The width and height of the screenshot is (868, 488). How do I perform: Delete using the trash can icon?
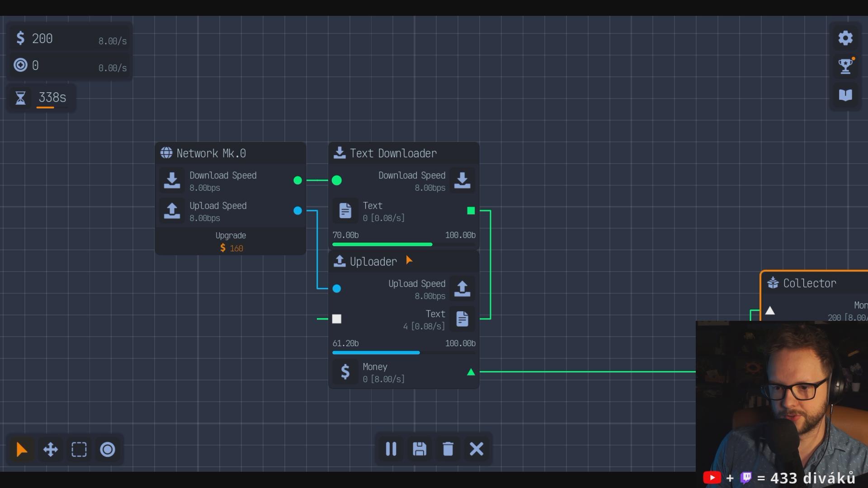448,449
